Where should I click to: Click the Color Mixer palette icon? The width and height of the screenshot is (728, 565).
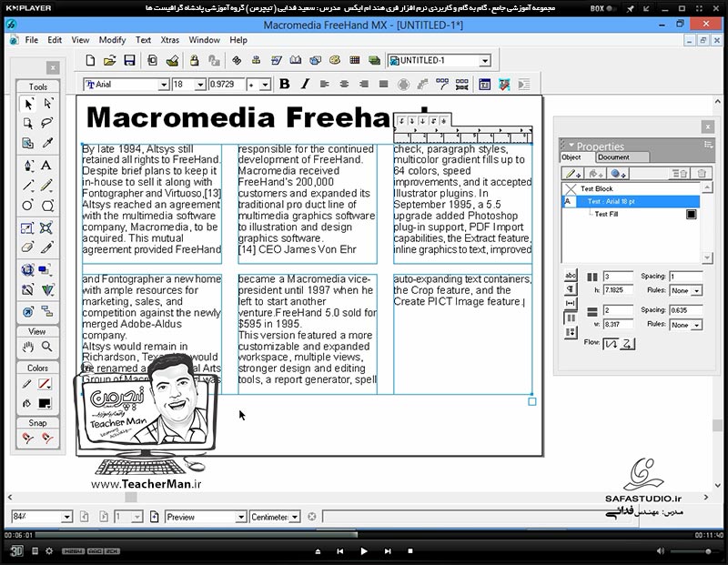point(335,60)
